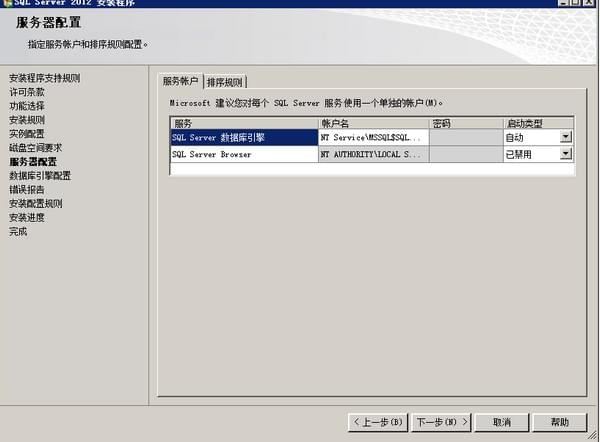The image size is (600, 442).
Task: Select 安装配置规则 step in sidebar
Action: (36, 203)
